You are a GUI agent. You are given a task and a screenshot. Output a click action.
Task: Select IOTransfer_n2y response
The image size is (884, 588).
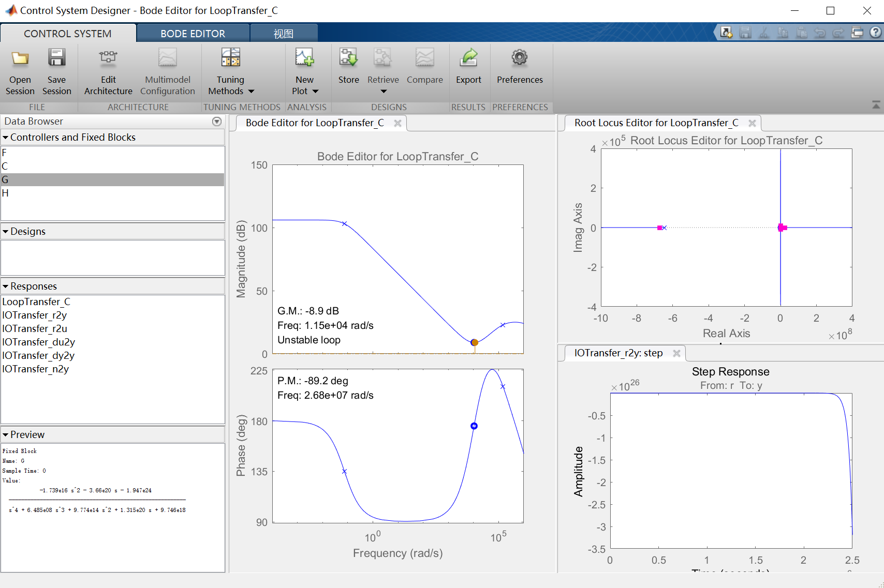click(112, 369)
